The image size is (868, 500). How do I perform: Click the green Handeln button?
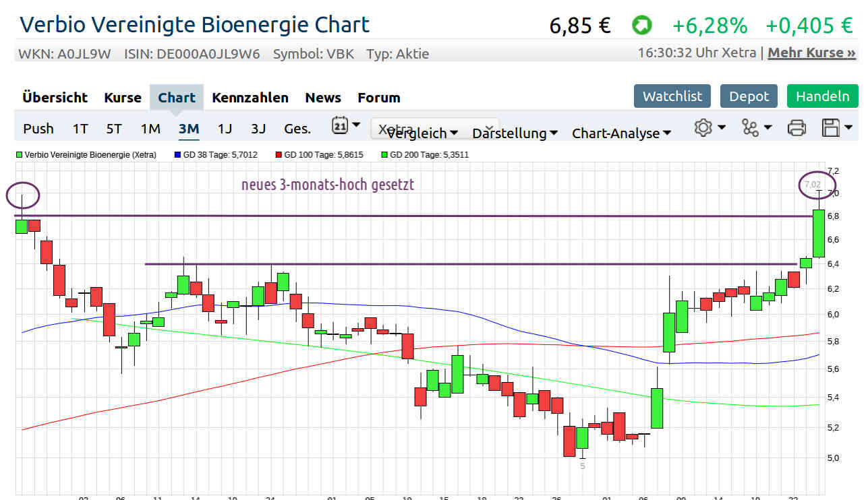pos(823,96)
